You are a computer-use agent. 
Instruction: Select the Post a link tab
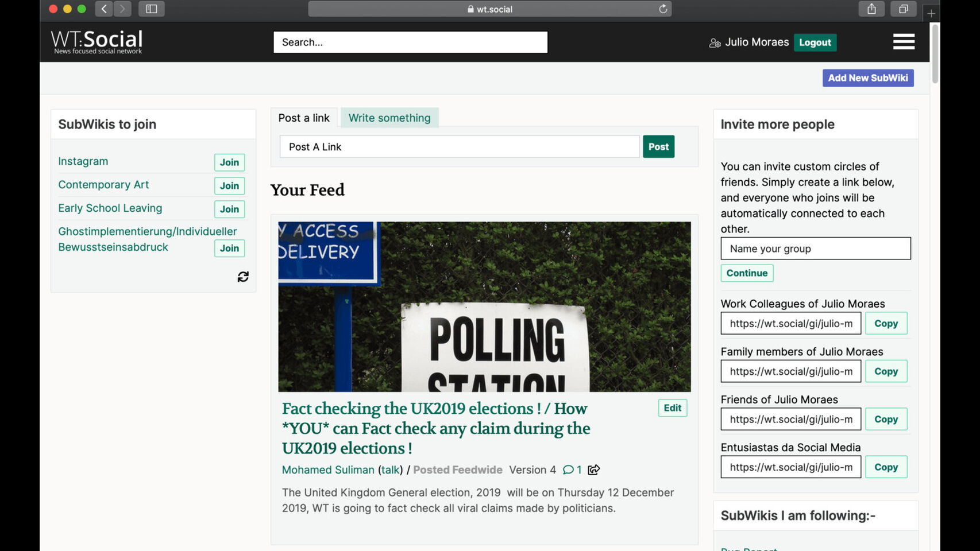(x=304, y=118)
